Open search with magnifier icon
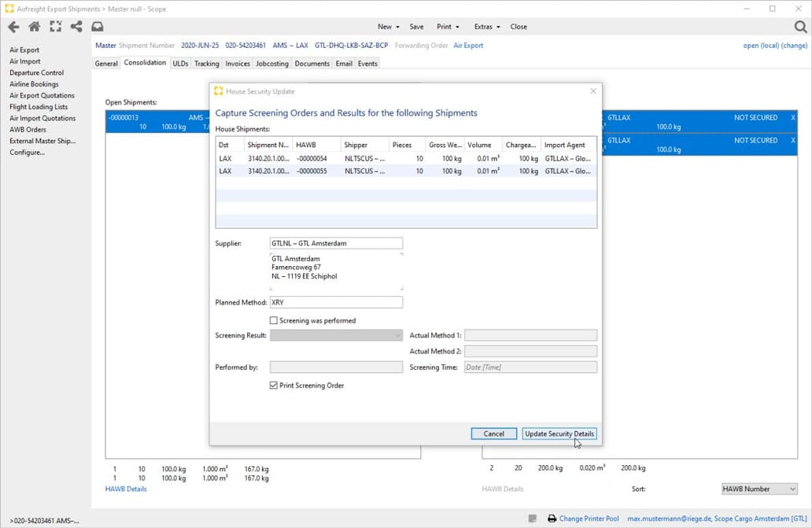The image size is (812, 528). pos(800,27)
